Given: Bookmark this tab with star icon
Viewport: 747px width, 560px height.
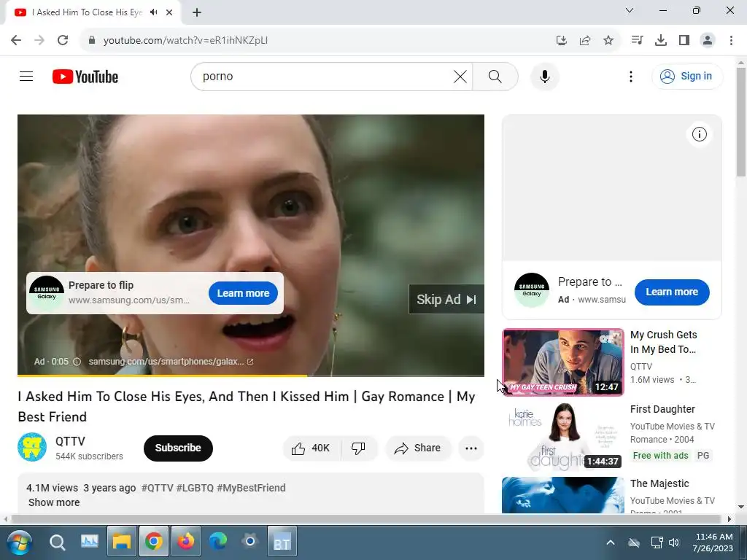Looking at the screenshot, I should point(608,40).
